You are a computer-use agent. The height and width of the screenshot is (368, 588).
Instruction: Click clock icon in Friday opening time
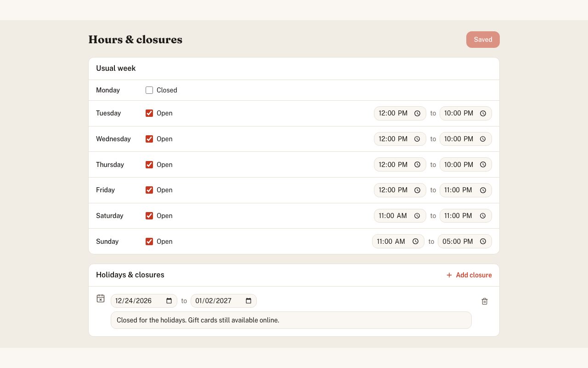pos(417,190)
